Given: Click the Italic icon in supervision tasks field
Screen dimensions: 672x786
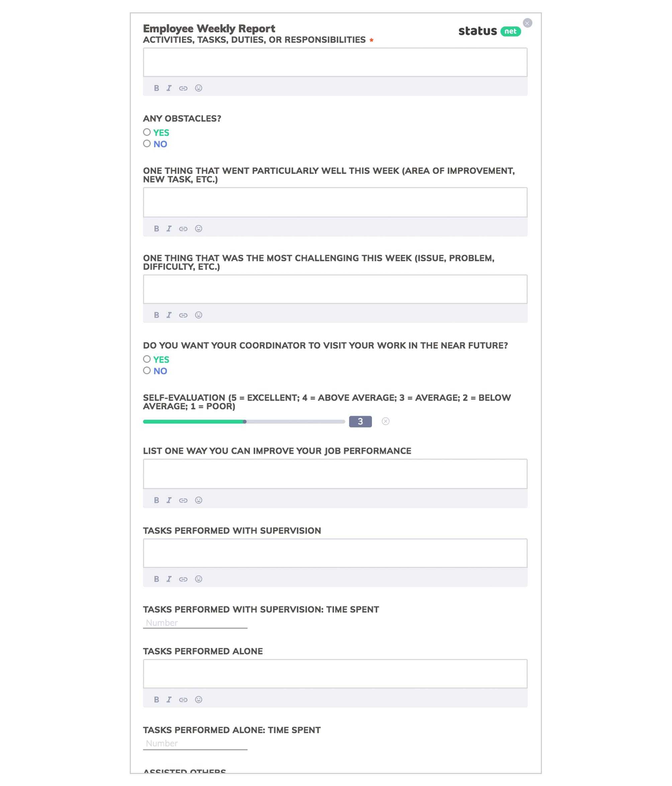Looking at the screenshot, I should click(x=169, y=579).
